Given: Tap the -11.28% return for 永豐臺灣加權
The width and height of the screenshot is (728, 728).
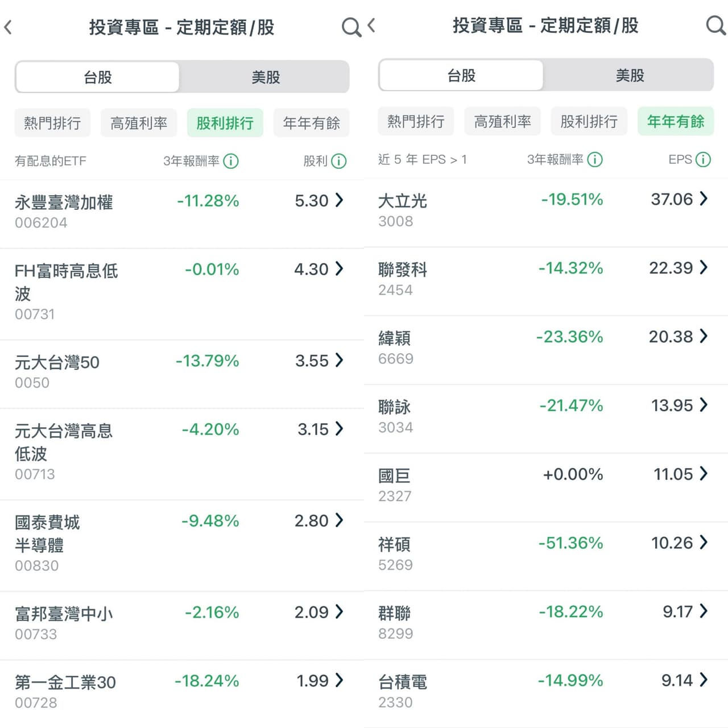Looking at the screenshot, I should tap(208, 201).
